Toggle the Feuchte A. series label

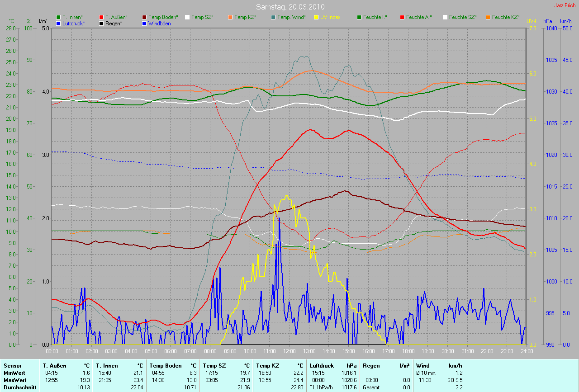[x=418, y=17]
